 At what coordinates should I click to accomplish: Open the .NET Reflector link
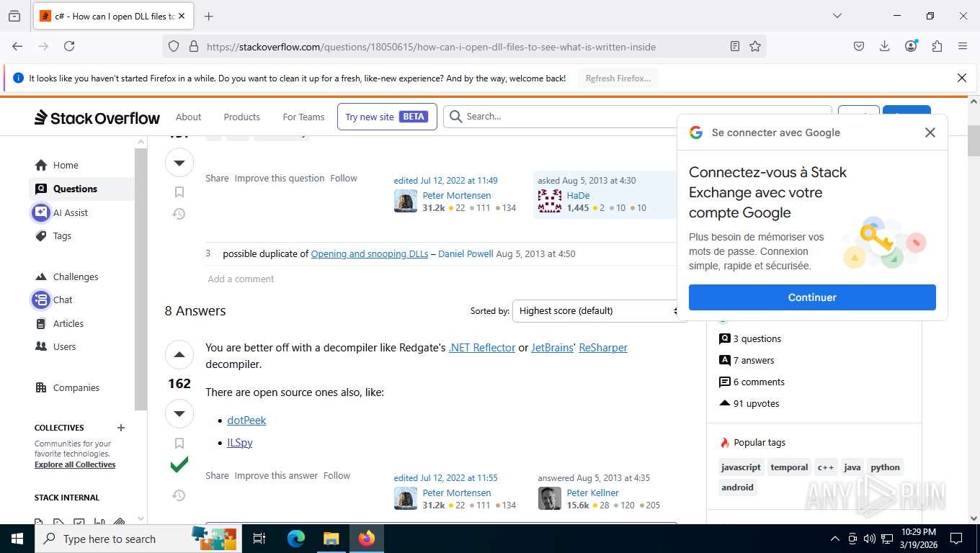pos(482,347)
